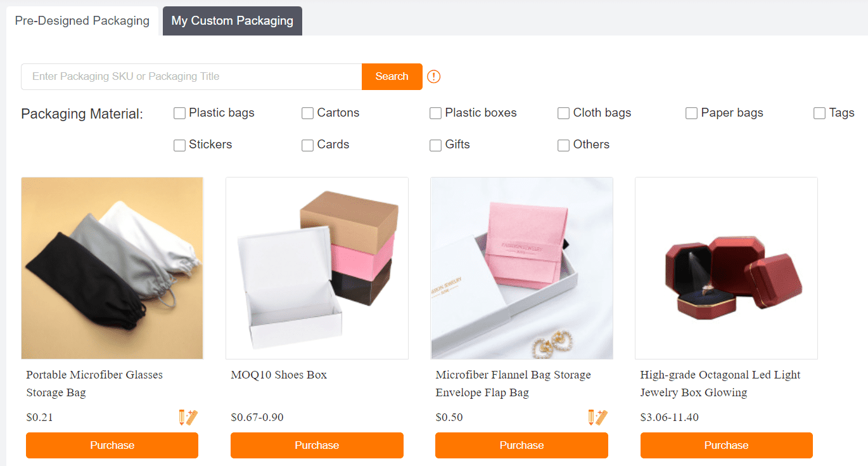The height and width of the screenshot is (466, 868).
Task: Open the Pre-Designed Packaging tab
Action: (82, 20)
